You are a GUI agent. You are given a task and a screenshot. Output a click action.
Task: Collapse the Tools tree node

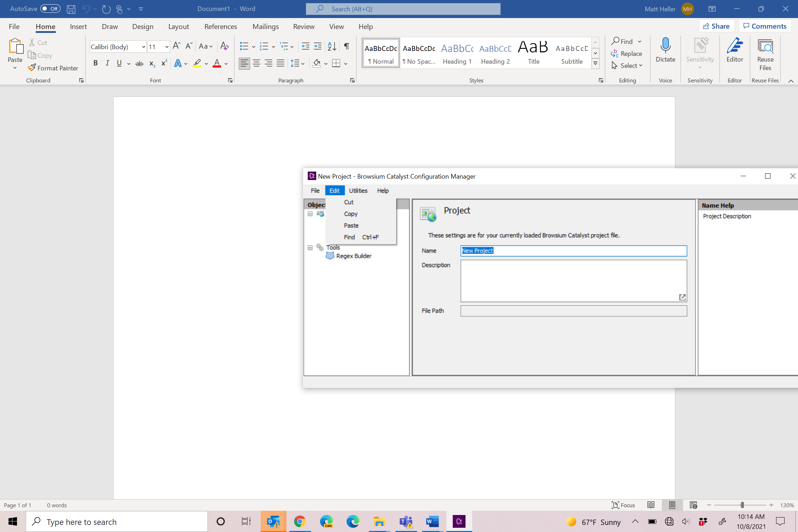point(310,248)
